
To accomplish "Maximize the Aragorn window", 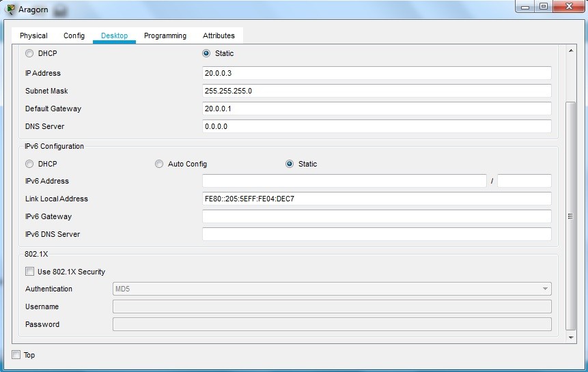I will pos(544,7).
